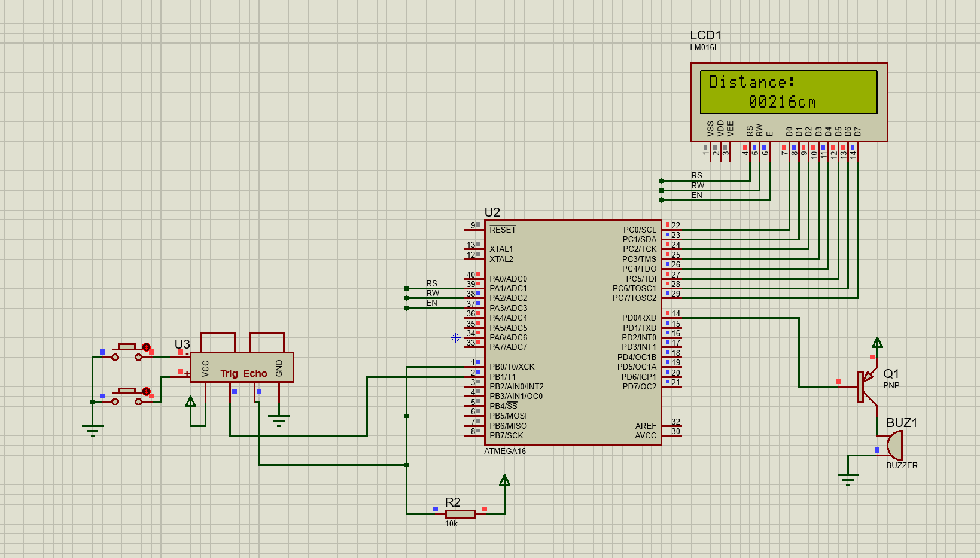The image size is (980, 558).
Task: Click the EN terminal dot near the LCD
Action: pyautogui.click(x=661, y=200)
